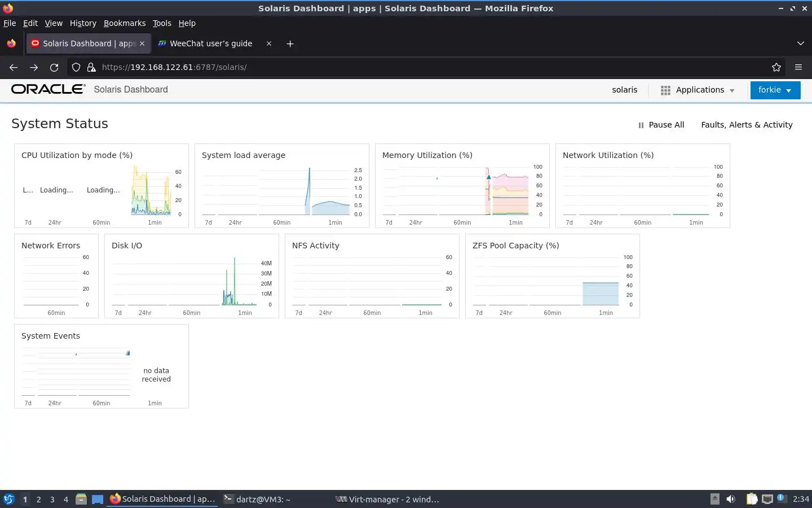Open a new tab with plus button
Viewport: 812px width, 508px height.
pos(290,43)
